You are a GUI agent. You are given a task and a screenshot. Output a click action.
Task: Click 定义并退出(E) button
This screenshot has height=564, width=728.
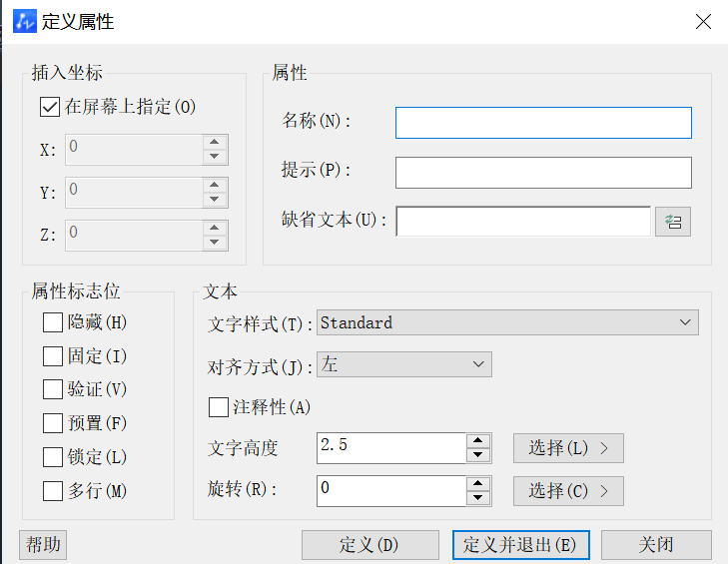(x=521, y=545)
